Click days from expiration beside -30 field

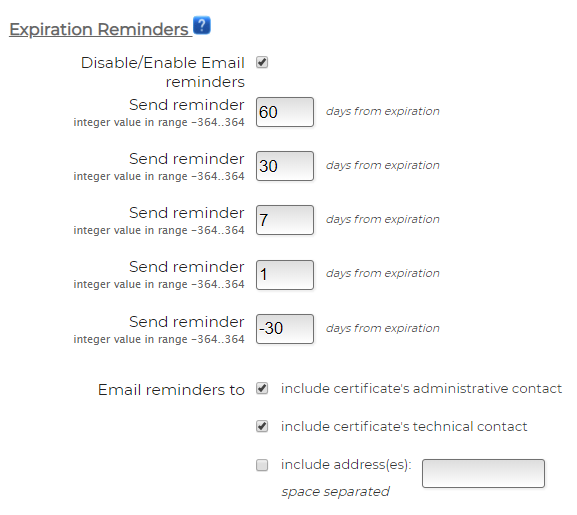click(383, 328)
